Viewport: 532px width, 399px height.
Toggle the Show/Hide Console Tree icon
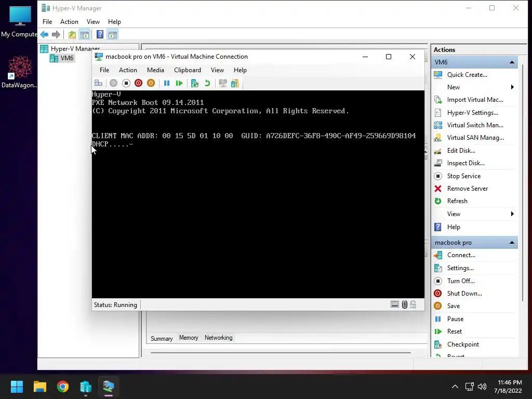[85, 34]
